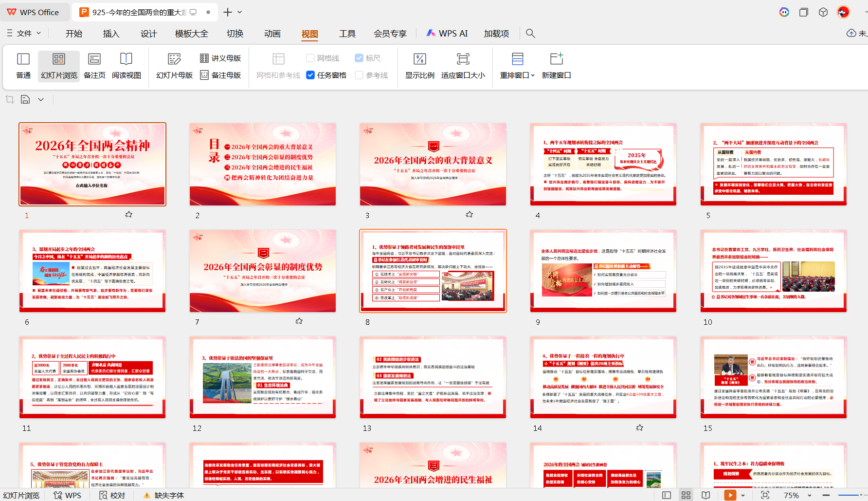Toggle the 标尺 ruler checkbox
This screenshot has width=868, height=501.
[x=359, y=58]
